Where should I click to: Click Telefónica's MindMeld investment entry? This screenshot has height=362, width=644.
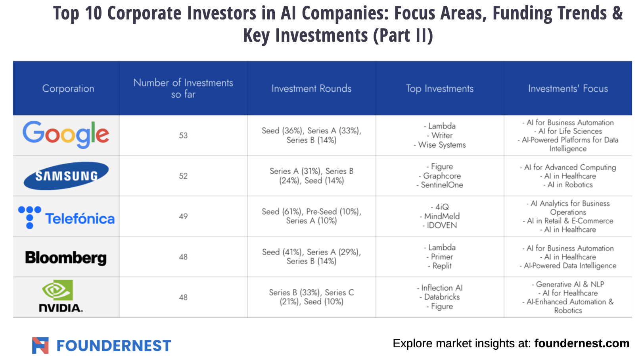pos(441,216)
